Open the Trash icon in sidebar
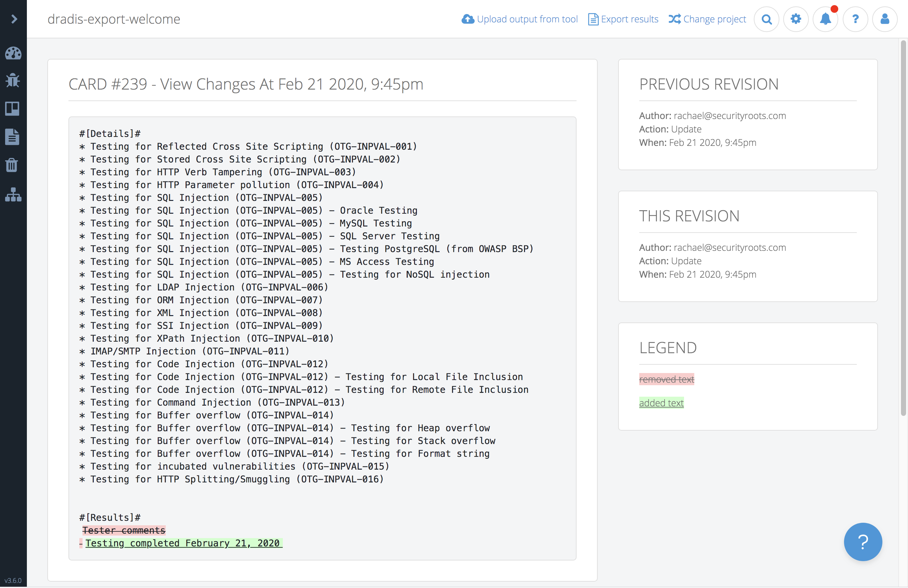Image resolution: width=908 pixels, height=588 pixels. tap(12, 165)
